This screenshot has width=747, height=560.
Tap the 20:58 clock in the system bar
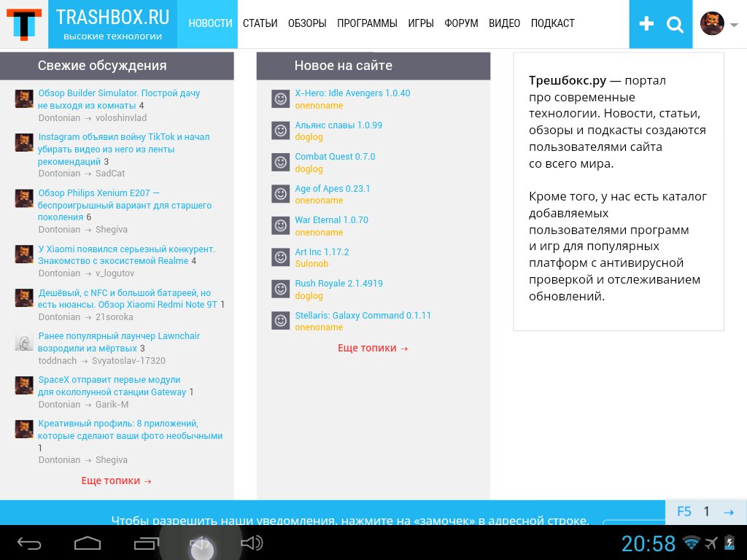pyautogui.click(x=649, y=543)
